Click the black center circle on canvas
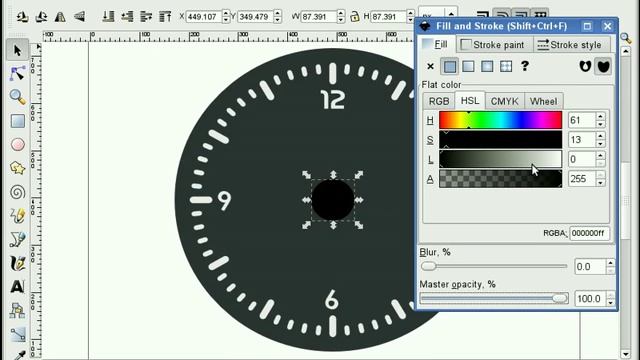The height and width of the screenshot is (360, 640). pos(333,200)
